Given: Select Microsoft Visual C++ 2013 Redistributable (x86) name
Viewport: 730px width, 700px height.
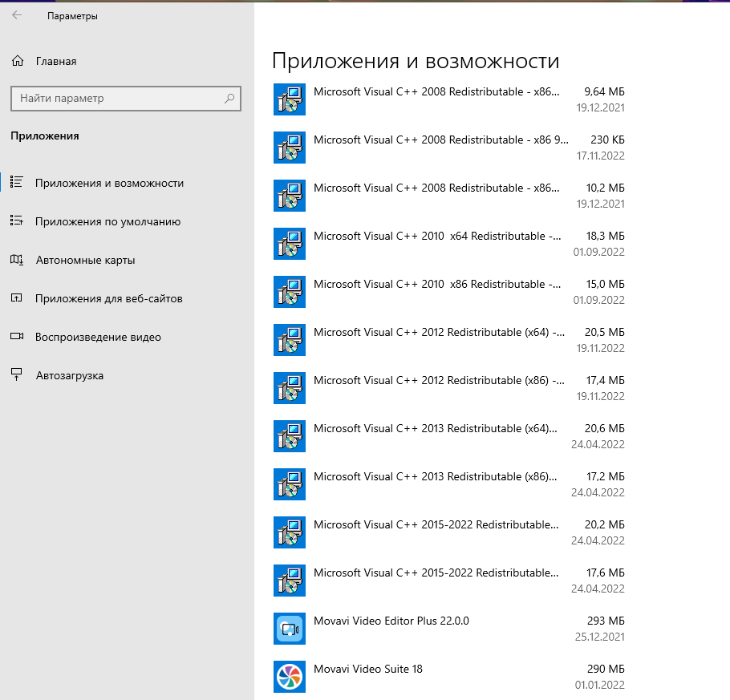Looking at the screenshot, I should (x=436, y=476).
